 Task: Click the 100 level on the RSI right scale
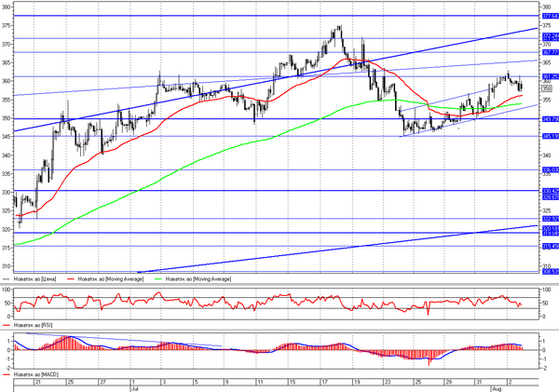(546, 291)
